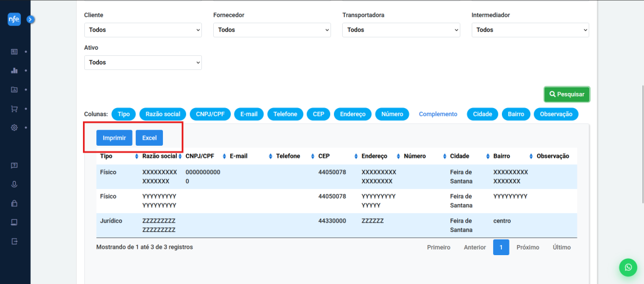Open the Ativo dropdown
The width and height of the screenshot is (644, 284).
pyautogui.click(x=143, y=62)
